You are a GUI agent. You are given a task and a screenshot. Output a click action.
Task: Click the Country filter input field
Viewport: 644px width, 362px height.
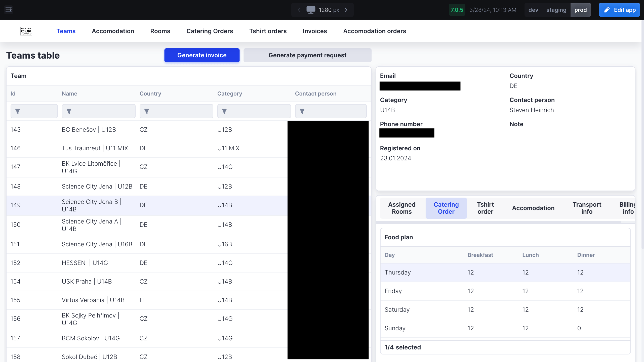pos(176,111)
